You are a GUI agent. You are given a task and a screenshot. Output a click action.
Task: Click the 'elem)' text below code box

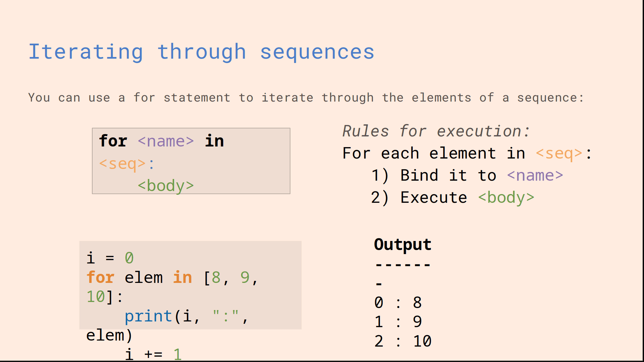coord(109,336)
